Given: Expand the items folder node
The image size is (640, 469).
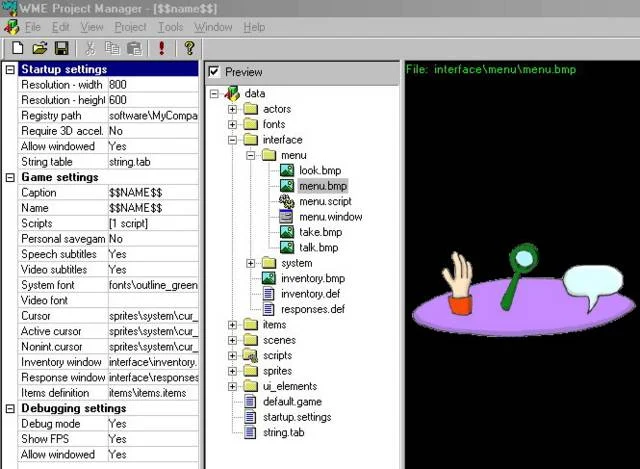Looking at the screenshot, I should tap(232, 325).
